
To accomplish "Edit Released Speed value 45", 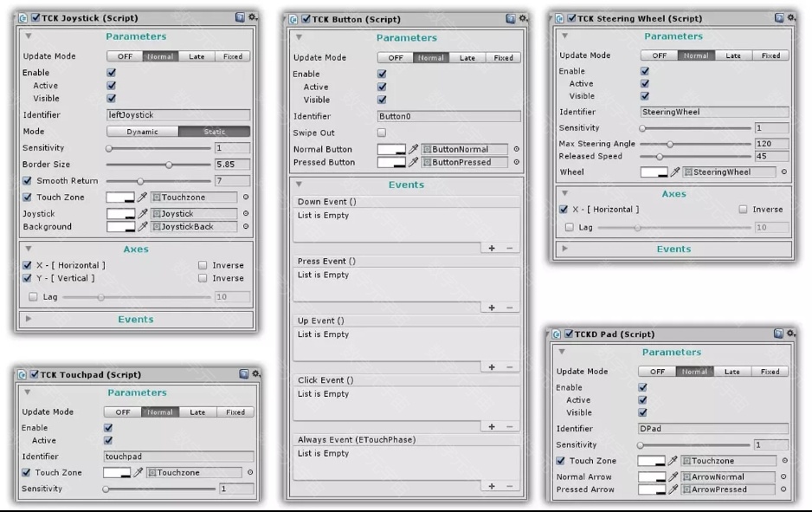I will (x=771, y=156).
